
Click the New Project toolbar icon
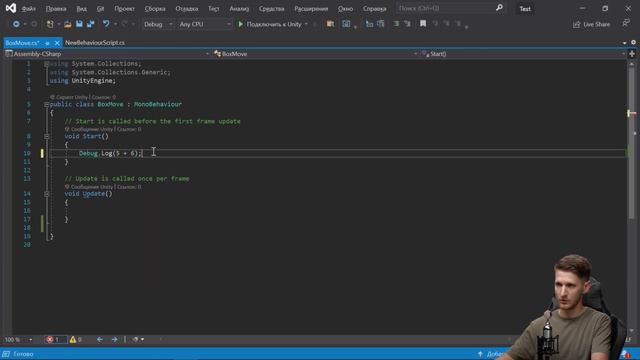coord(50,24)
